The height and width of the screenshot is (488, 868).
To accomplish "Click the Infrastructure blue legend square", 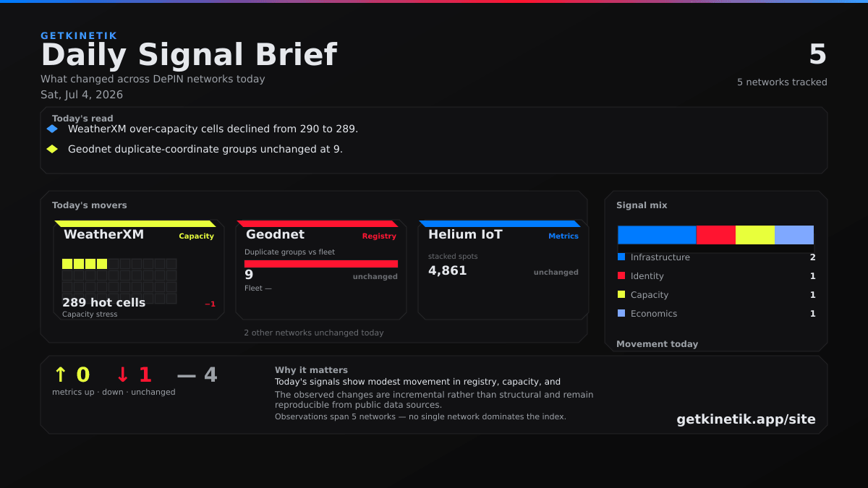I will tap(621, 257).
